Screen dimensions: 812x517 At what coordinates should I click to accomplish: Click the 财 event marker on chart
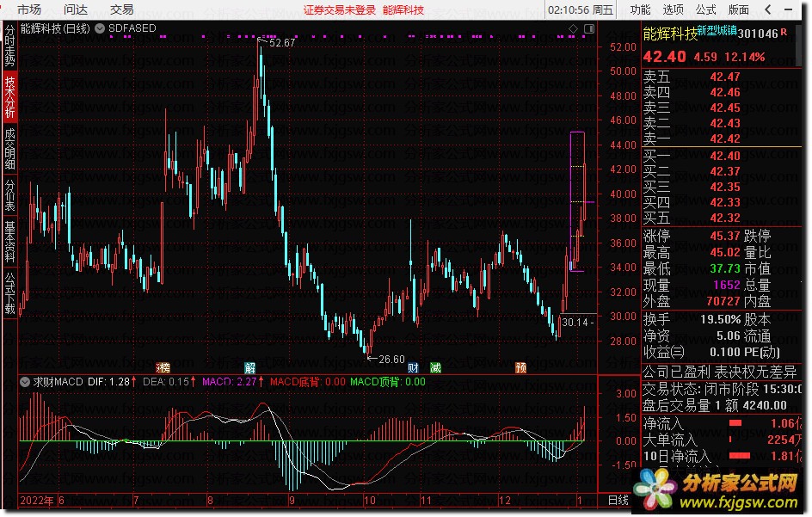[x=413, y=368]
